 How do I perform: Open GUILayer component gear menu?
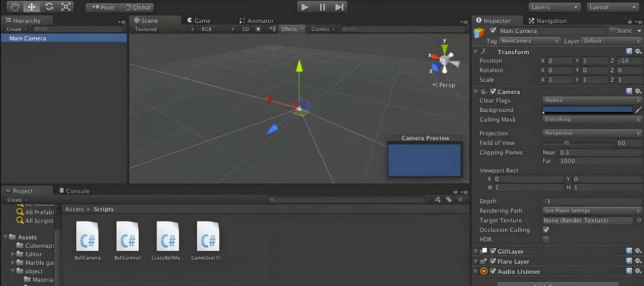point(638,251)
